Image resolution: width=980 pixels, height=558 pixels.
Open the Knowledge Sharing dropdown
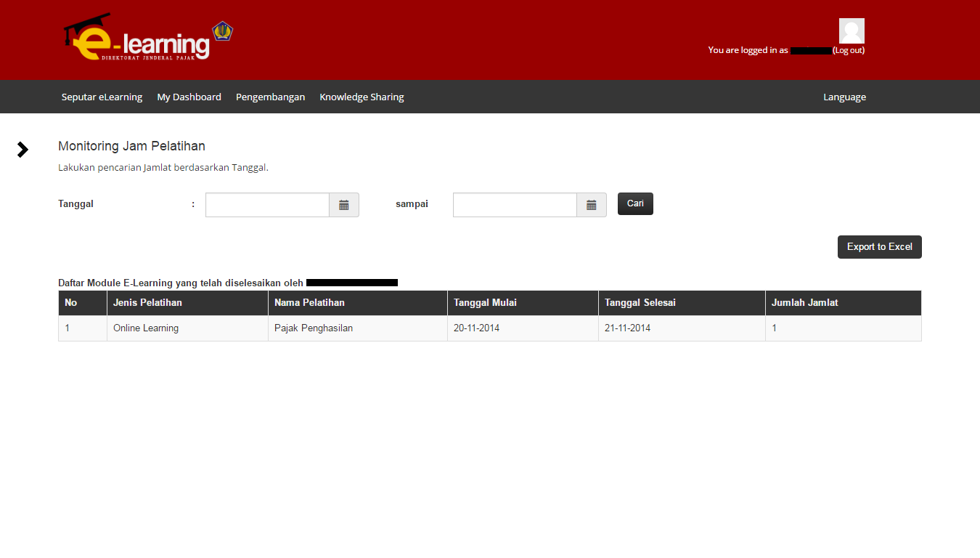[361, 96]
